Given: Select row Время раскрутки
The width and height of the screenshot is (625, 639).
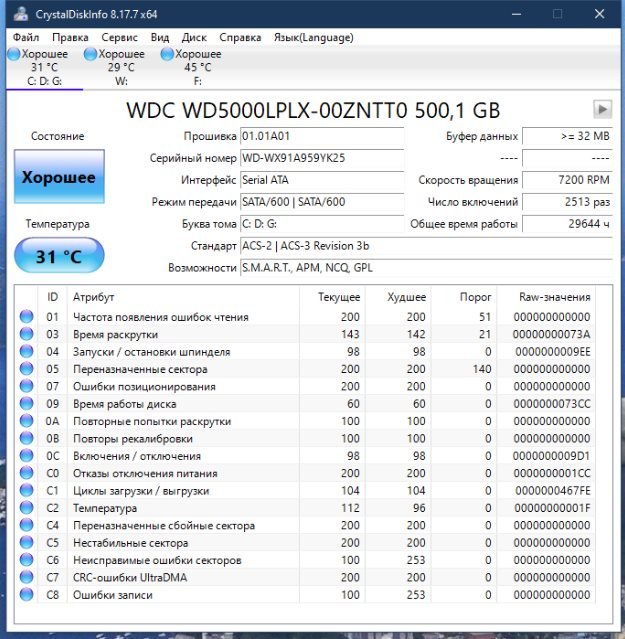Looking at the screenshot, I should point(306,334).
